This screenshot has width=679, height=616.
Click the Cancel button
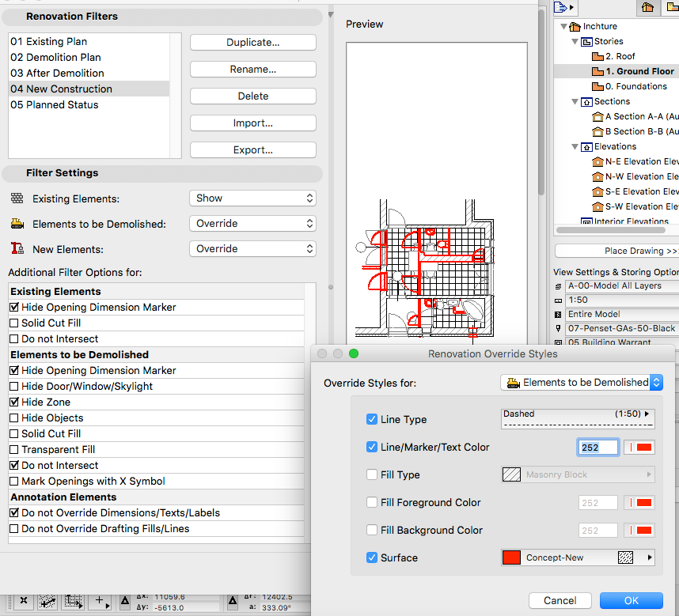coord(560,600)
